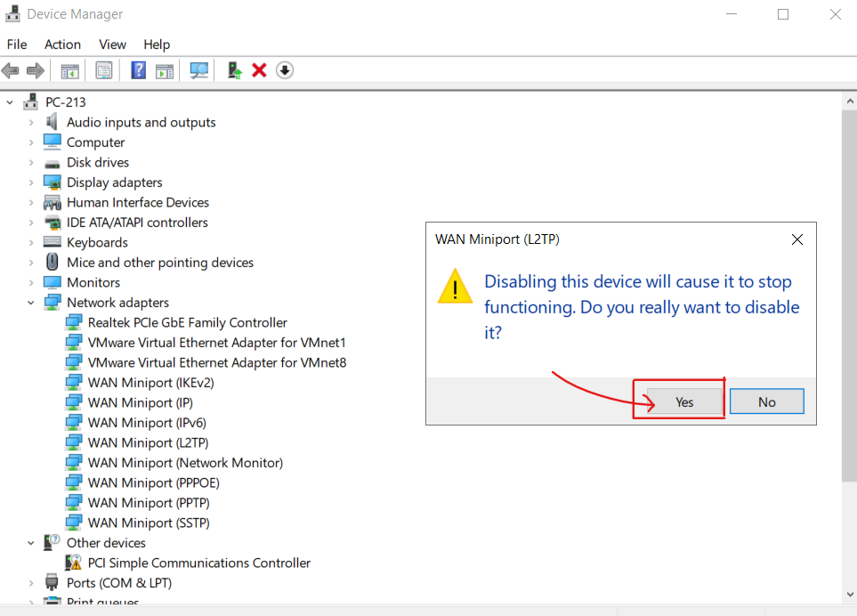Expand the Audio inputs and outputs node
The width and height of the screenshot is (857, 616).
point(31,123)
